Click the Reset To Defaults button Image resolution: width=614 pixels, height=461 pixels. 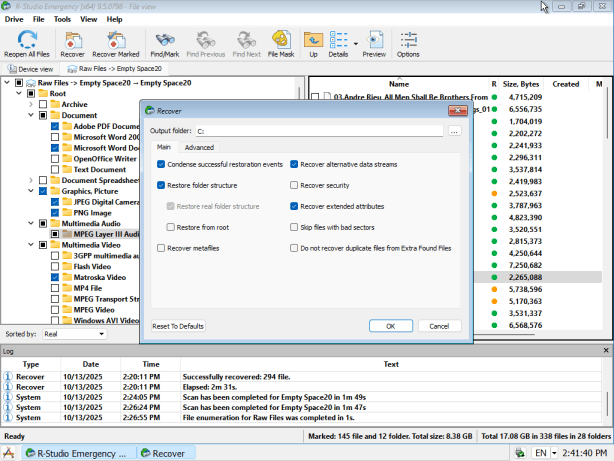(178, 326)
